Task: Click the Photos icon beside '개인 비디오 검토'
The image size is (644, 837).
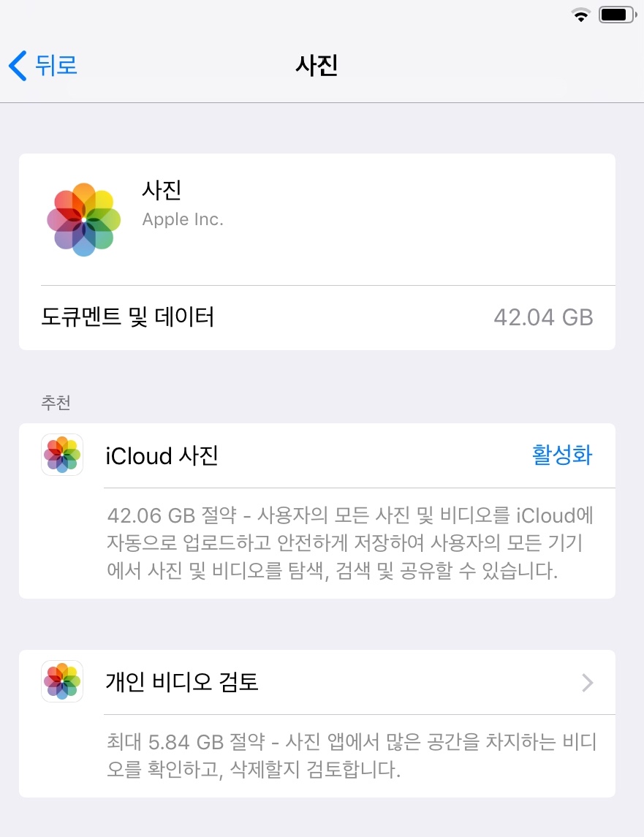Action: tap(62, 681)
